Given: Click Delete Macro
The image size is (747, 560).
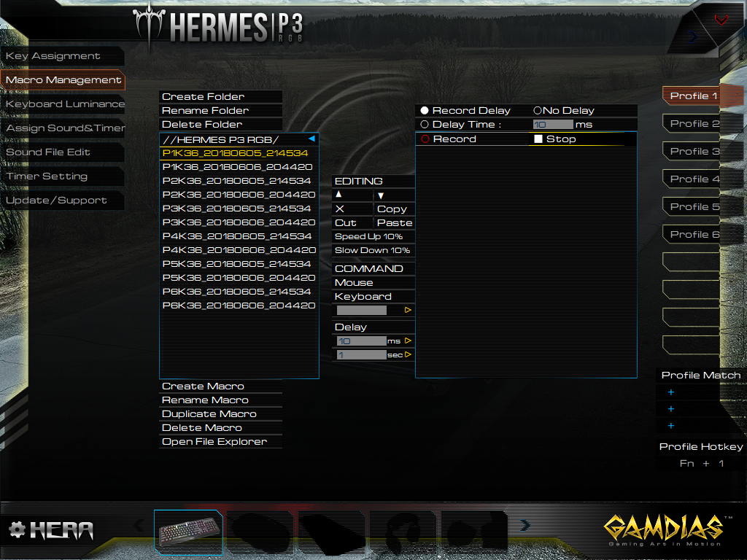Looking at the screenshot, I should click(220, 427).
